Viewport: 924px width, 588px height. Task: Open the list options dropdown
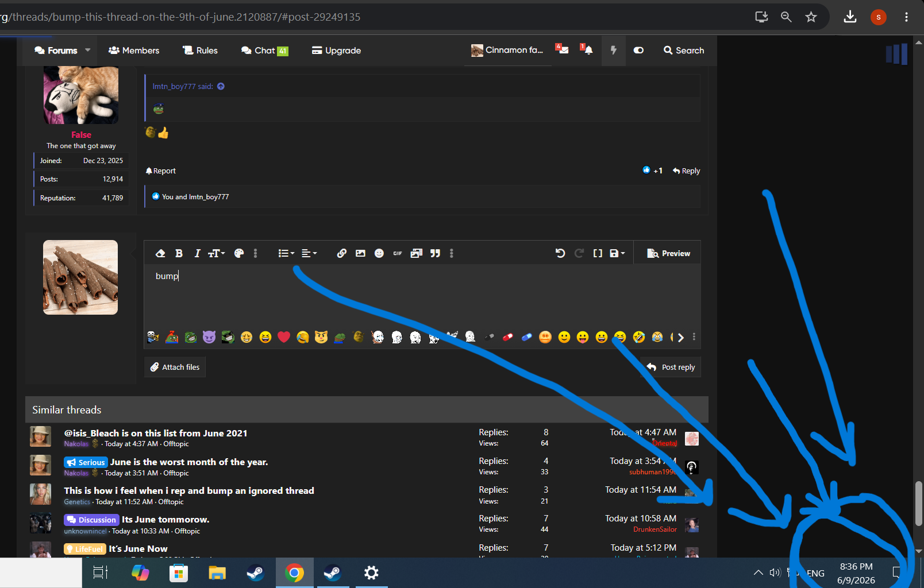coord(286,253)
